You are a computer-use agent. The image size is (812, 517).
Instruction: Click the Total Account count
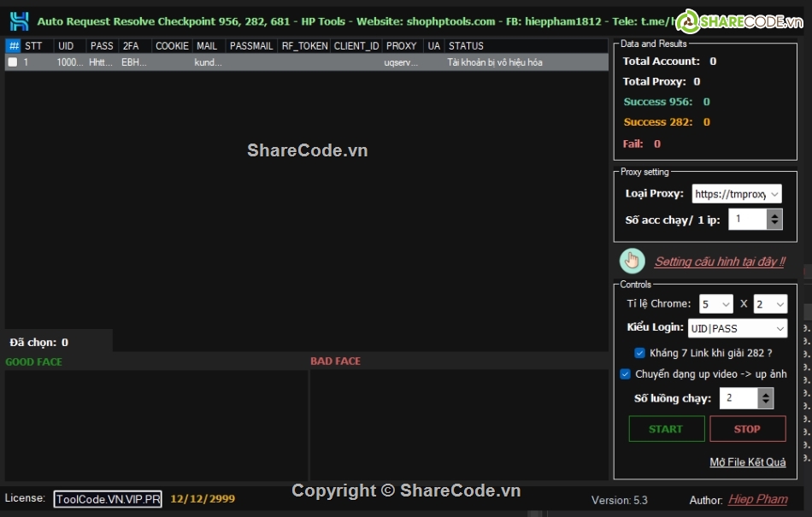pyautogui.click(x=713, y=61)
